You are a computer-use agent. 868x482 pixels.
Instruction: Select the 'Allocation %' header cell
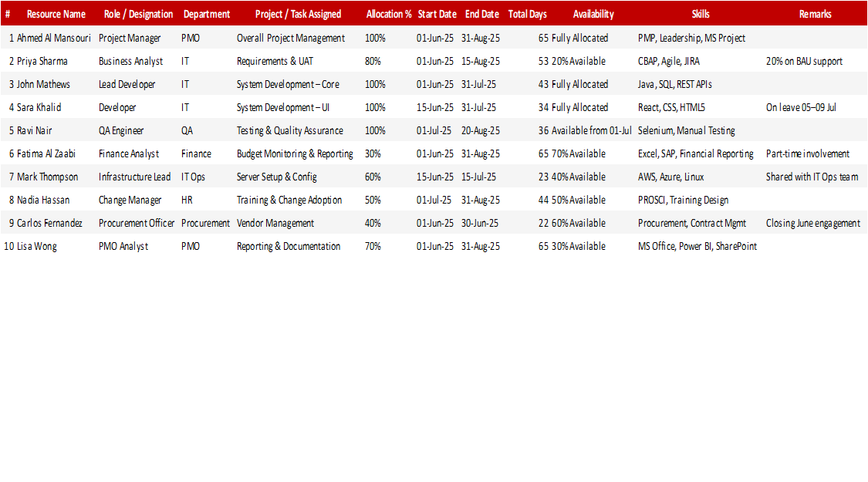[x=389, y=15]
